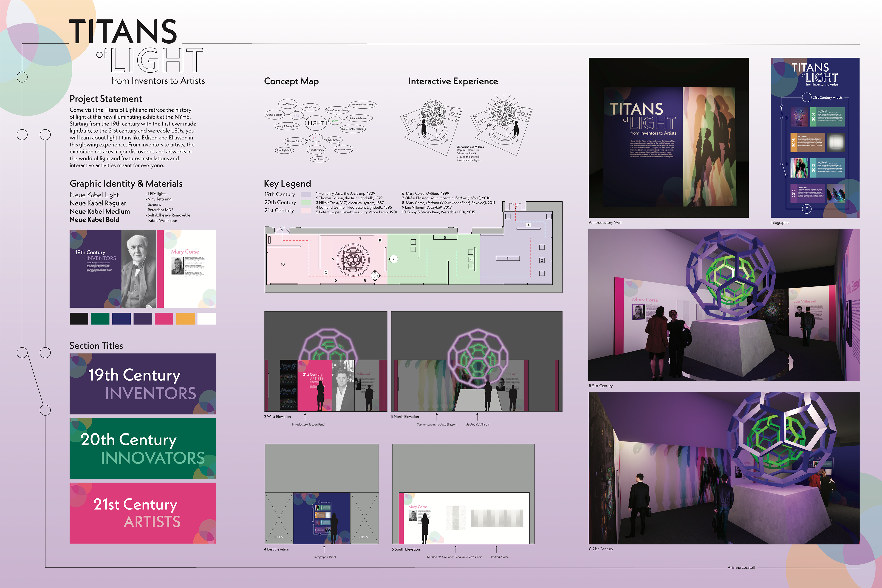Open the Infographic poster image
The width and height of the screenshot is (882, 588).
[x=815, y=138]
